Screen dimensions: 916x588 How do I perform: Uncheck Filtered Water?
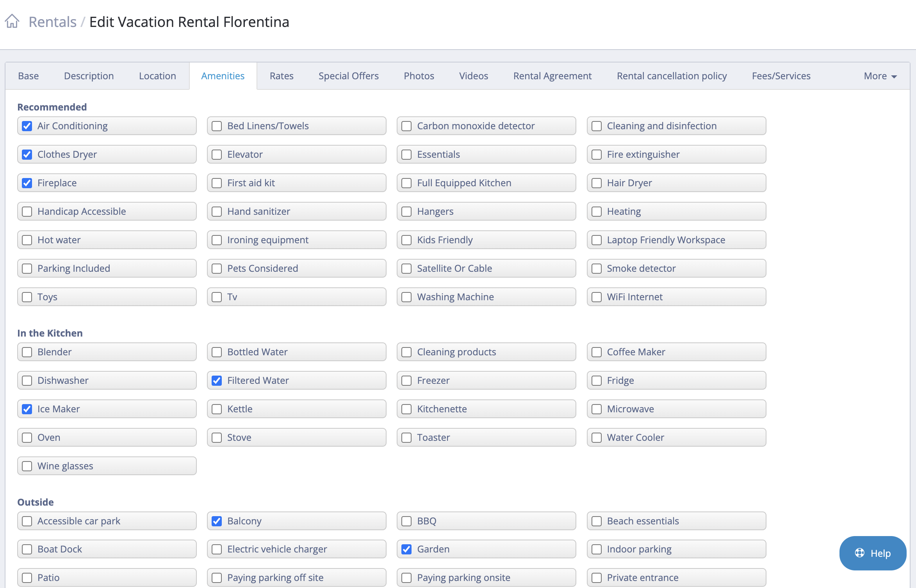(x=217, y=381)
